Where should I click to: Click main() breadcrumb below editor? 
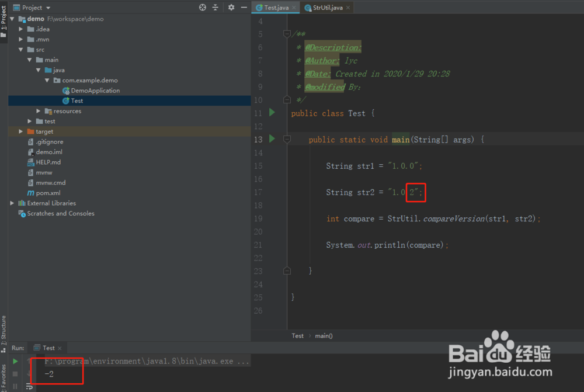tap(324, 336)
